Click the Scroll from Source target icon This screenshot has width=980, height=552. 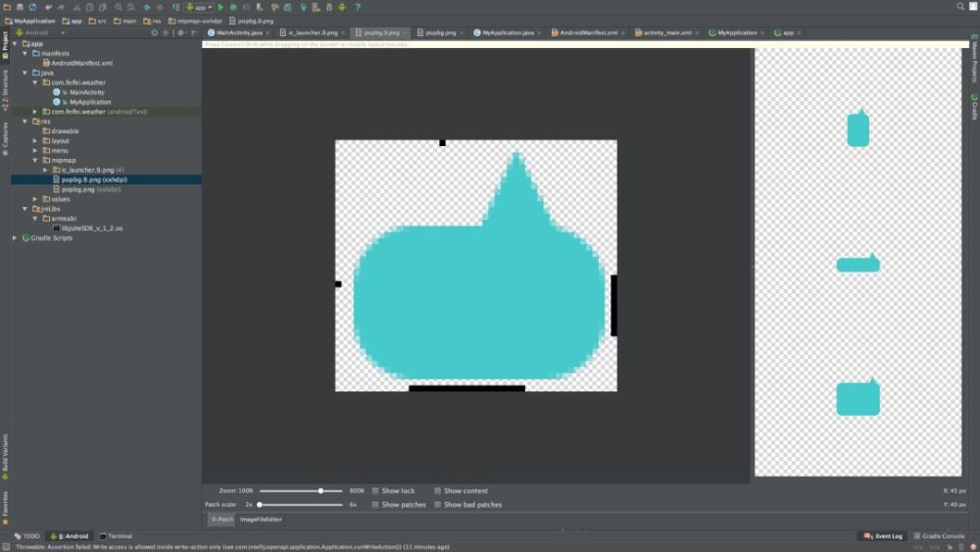[155, 32]
